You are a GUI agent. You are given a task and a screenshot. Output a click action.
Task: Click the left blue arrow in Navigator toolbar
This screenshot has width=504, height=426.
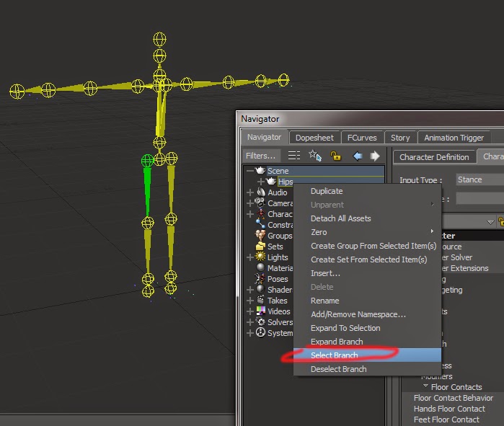click(x=358, y=156)
